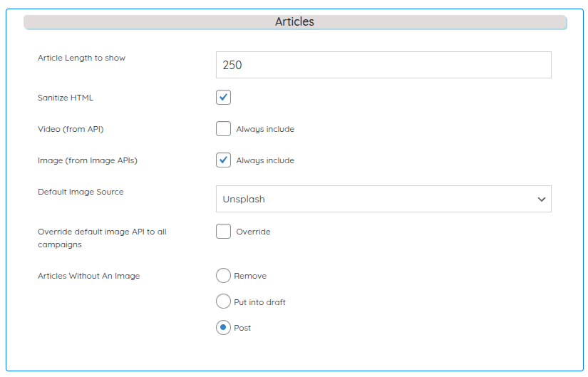Choose the Put into draft radio button

coord(223,302)
